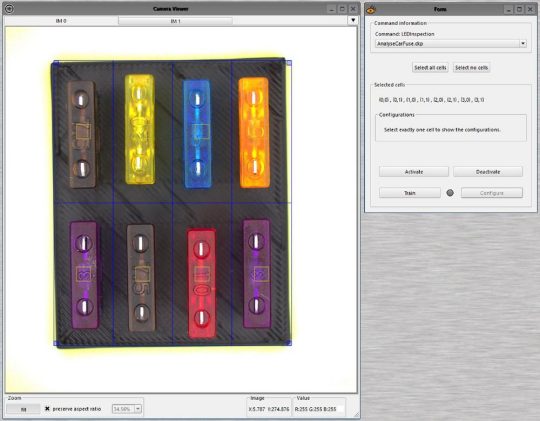
Task: Click the Select all cells button
Action: click(x=430, y=68)
